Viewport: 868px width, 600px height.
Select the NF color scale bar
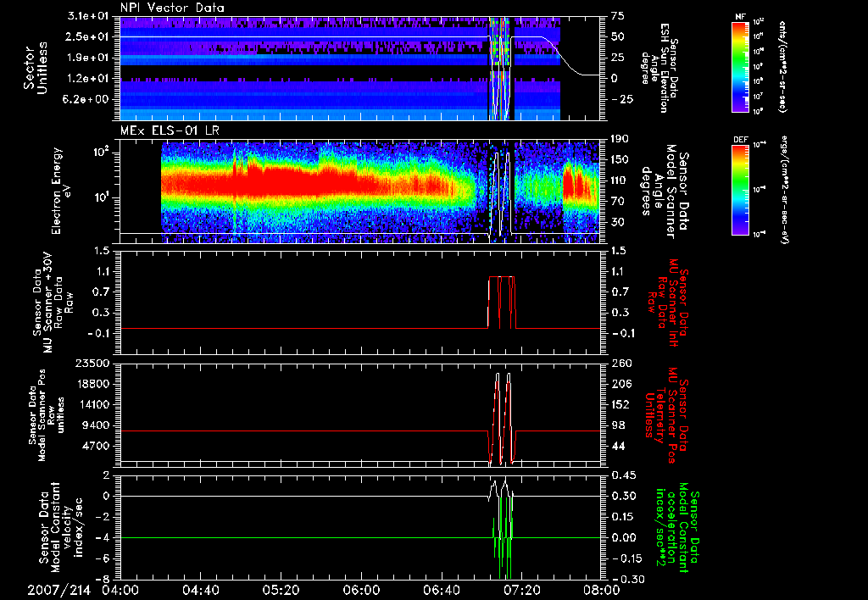pos(741,66)
